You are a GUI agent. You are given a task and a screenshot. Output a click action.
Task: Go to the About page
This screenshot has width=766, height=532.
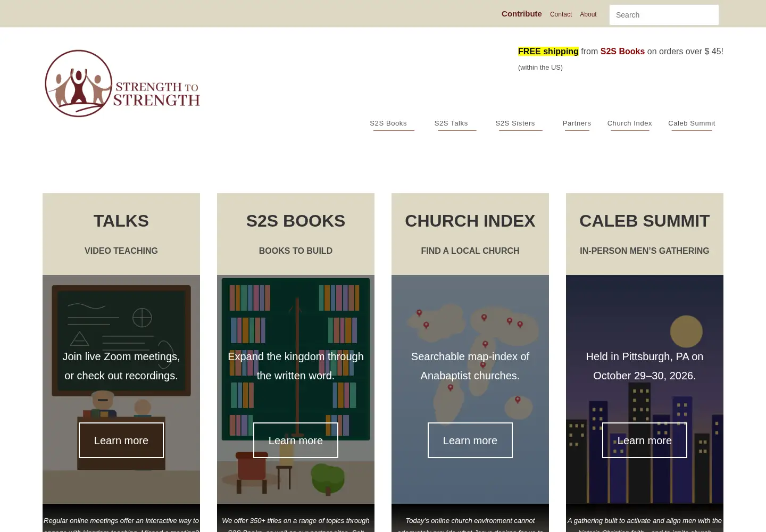click(x=588, y=14)
